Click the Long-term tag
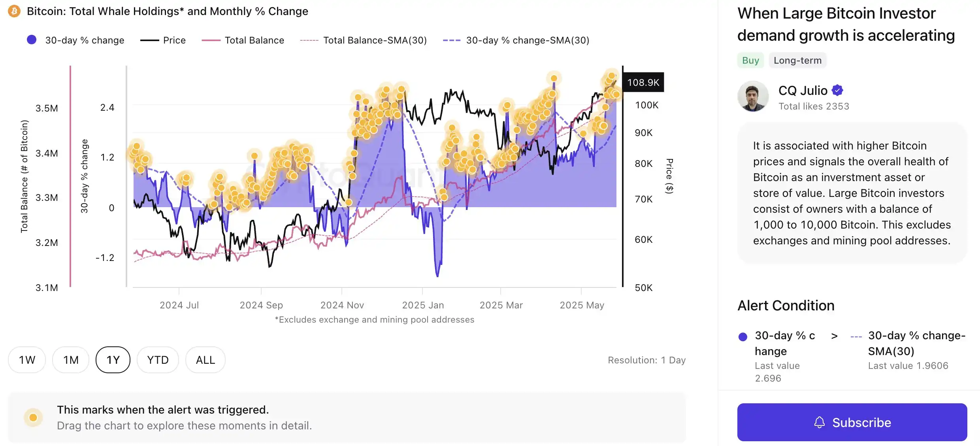Screen dimensions: 980x446 pos(797,60)
